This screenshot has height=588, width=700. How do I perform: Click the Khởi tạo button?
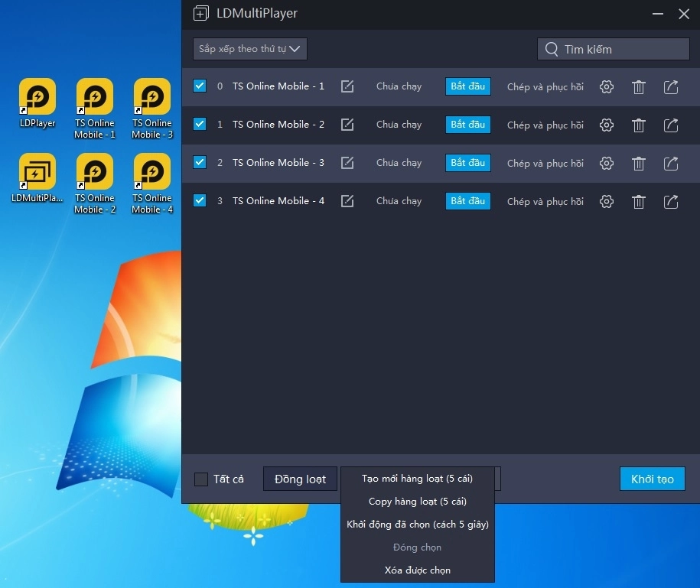click(x=653, y=479)
